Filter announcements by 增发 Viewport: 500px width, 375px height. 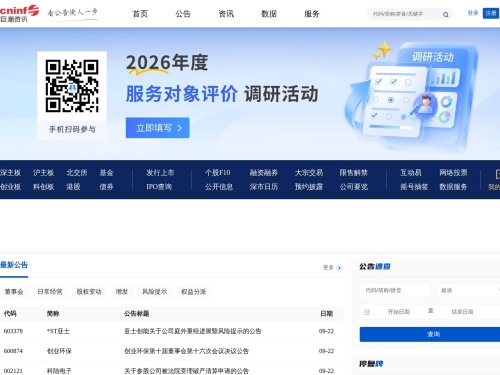122,292
